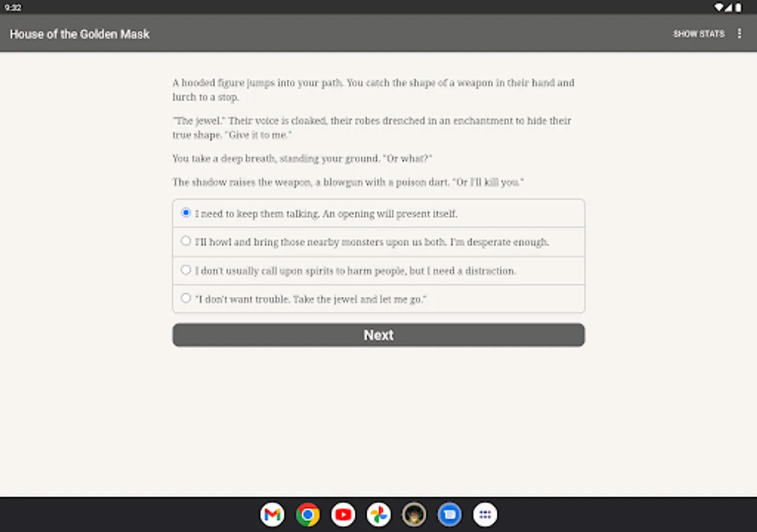The width and height of the screenshot is (757, 532).
Task: Open SHOW STATS
Action: (x=699, y=34)
